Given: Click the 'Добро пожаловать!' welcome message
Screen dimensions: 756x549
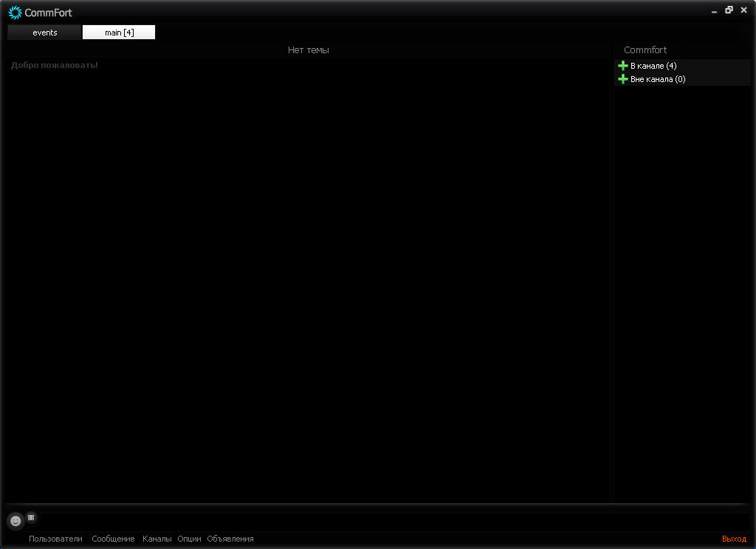Looking at the screenshot, I should point(55,65).
